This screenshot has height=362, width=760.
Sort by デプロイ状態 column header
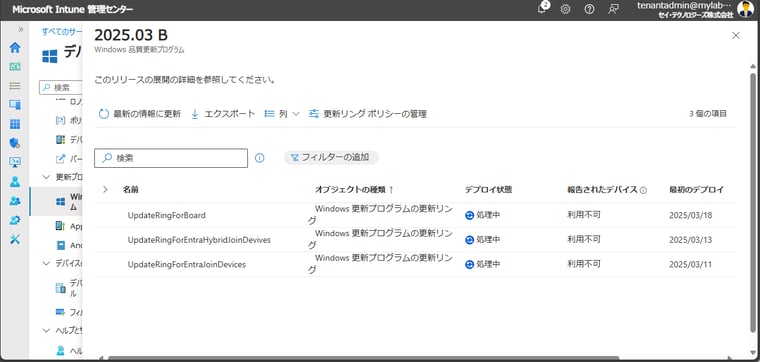click(488, 190)
